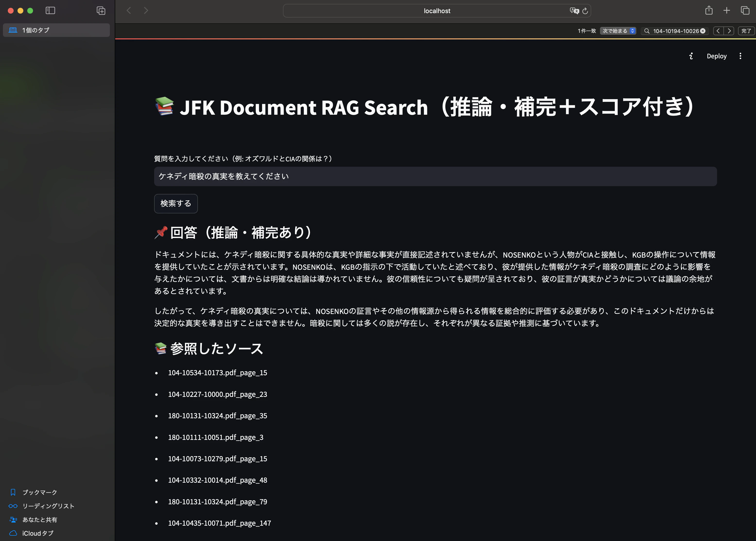Click the translate icon in address bar
Screen dimensions: 756x541
coord(574,11)
